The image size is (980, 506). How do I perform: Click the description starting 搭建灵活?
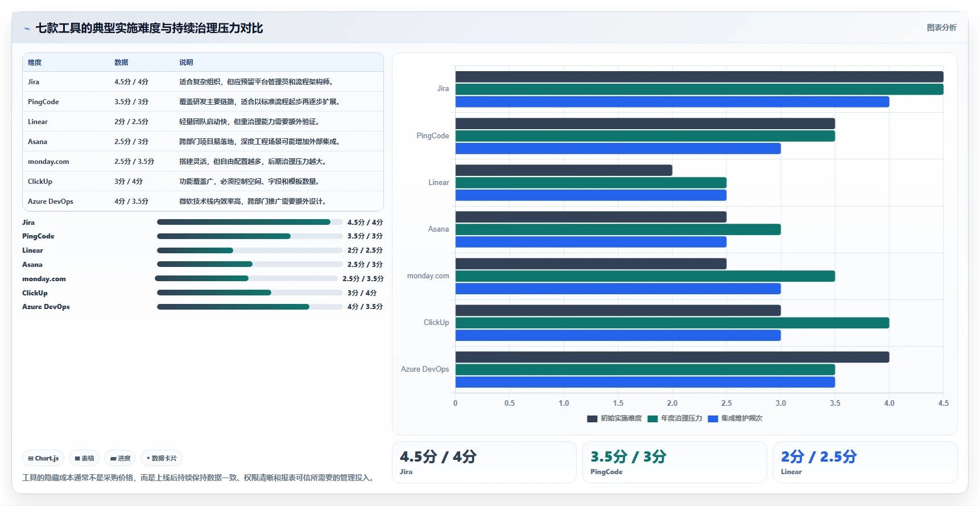coord(253,162)
